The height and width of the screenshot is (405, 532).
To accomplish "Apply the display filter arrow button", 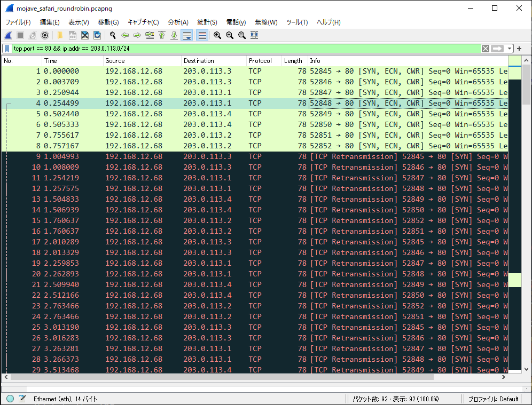I will click(x=497, y=49).
